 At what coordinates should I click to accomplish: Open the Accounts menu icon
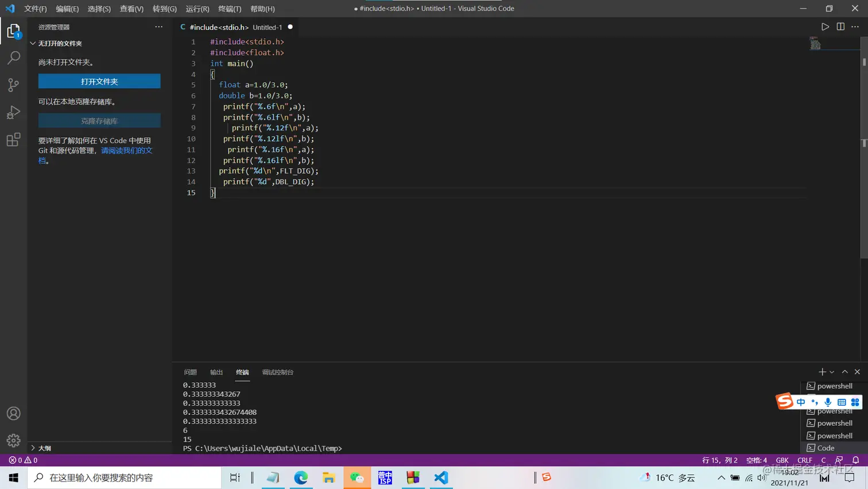coord(13,414)
